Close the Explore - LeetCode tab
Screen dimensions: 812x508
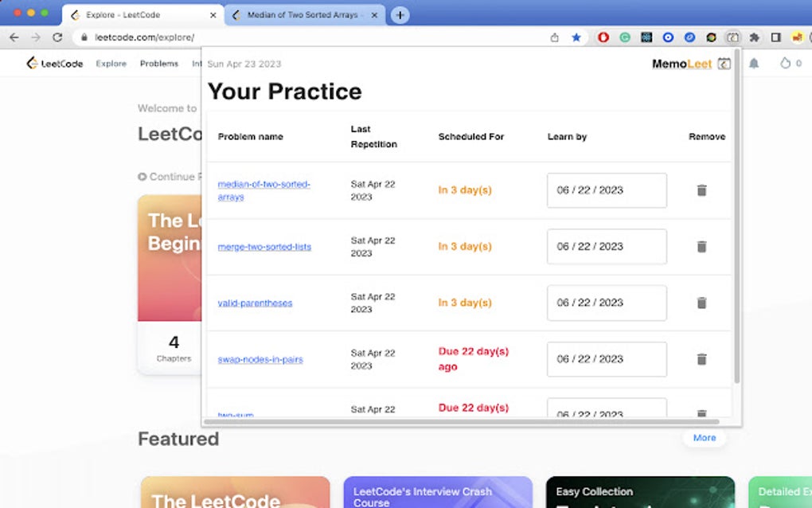pyautogui.click(x=213, y=15)
